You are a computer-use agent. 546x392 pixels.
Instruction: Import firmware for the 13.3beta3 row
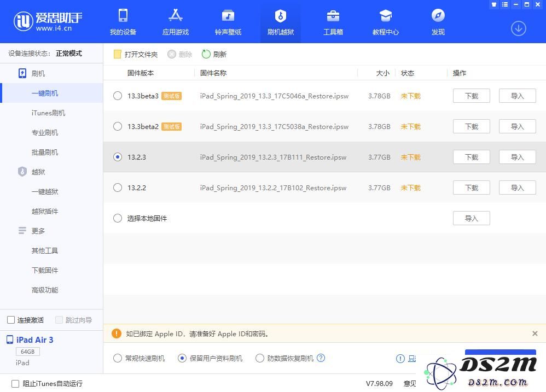(518, 96)
